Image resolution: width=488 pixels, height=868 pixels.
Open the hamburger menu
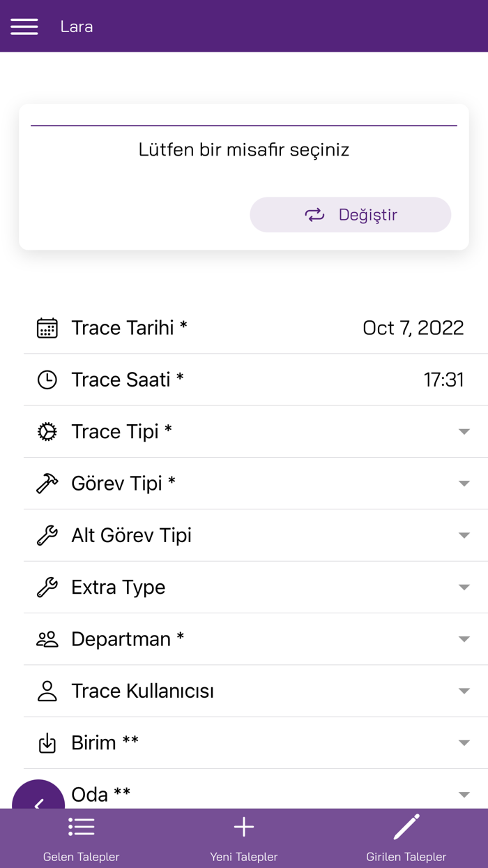[24, 27]
